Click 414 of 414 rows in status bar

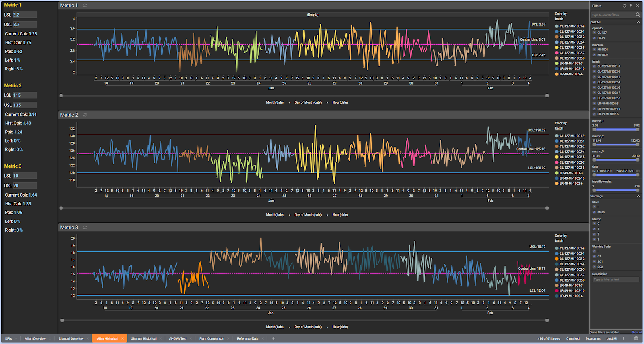[549, 339]
